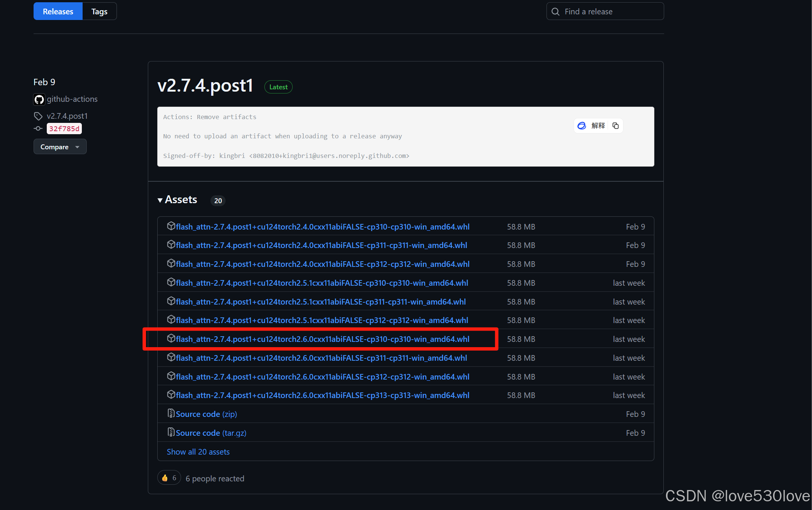Screen dimensions: 812x510
Task: Click the search magnifier icon in release finder
Action: 556,12
